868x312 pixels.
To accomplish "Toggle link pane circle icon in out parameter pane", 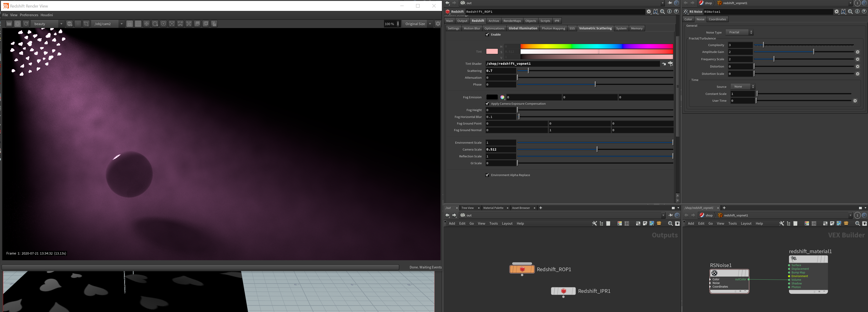I will [676, 3].
